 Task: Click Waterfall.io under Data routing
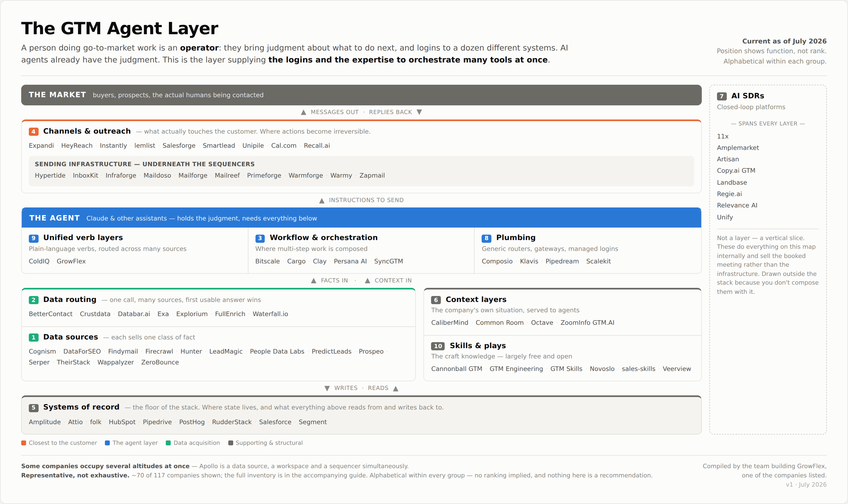(270, 314)
